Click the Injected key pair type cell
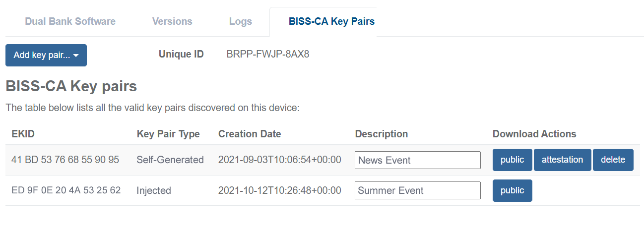 [154, 190]
